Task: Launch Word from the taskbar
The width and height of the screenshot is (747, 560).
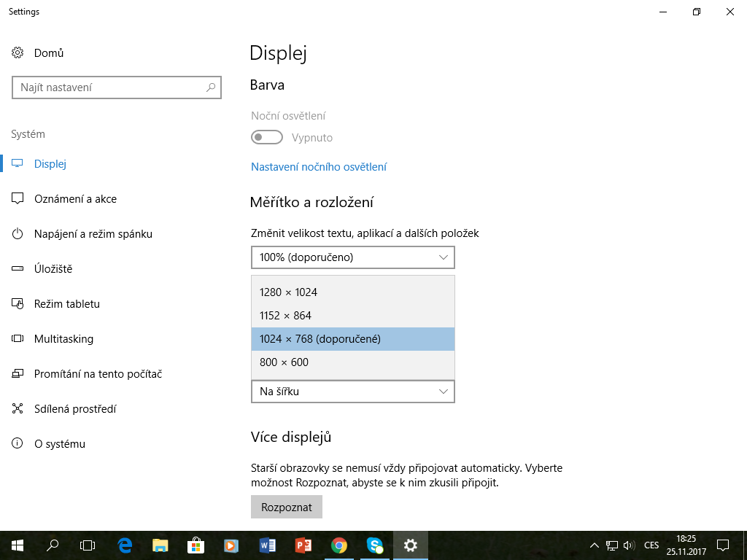Action: (267, 545)
